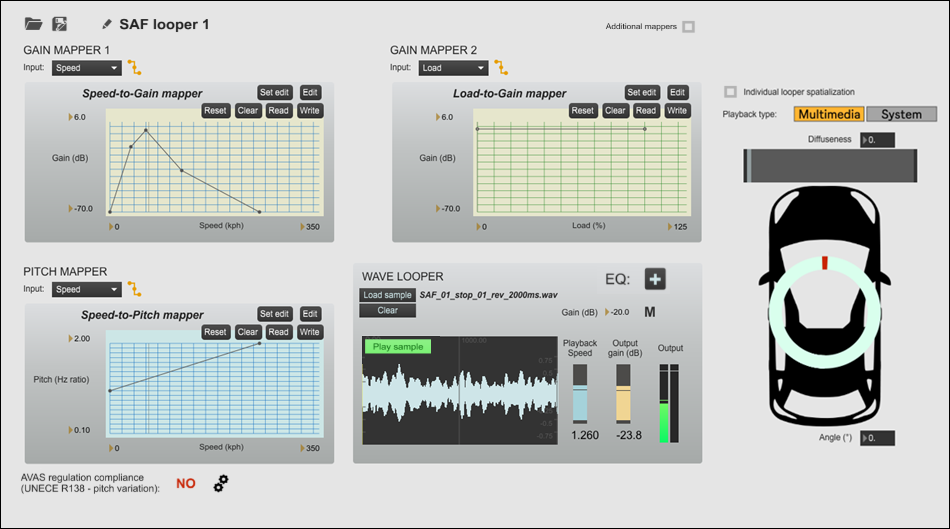Click the red angle marker on the spatialization ring
950x529 pixels.
tap(825, 263)
